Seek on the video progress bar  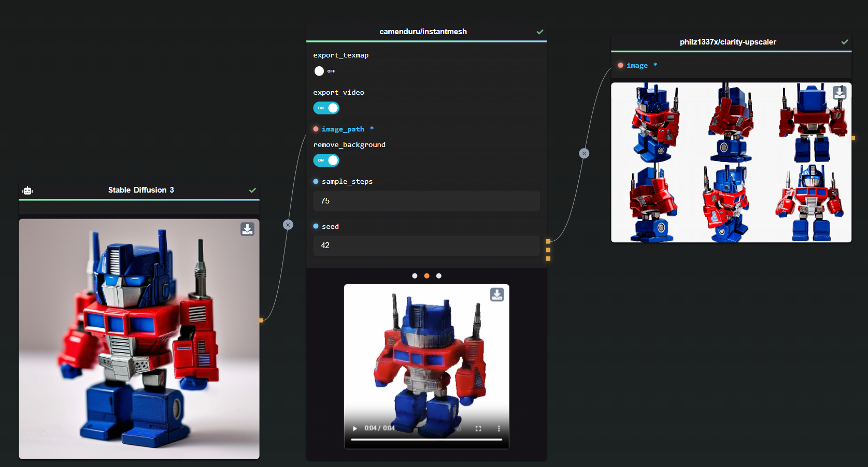point(426,440)
